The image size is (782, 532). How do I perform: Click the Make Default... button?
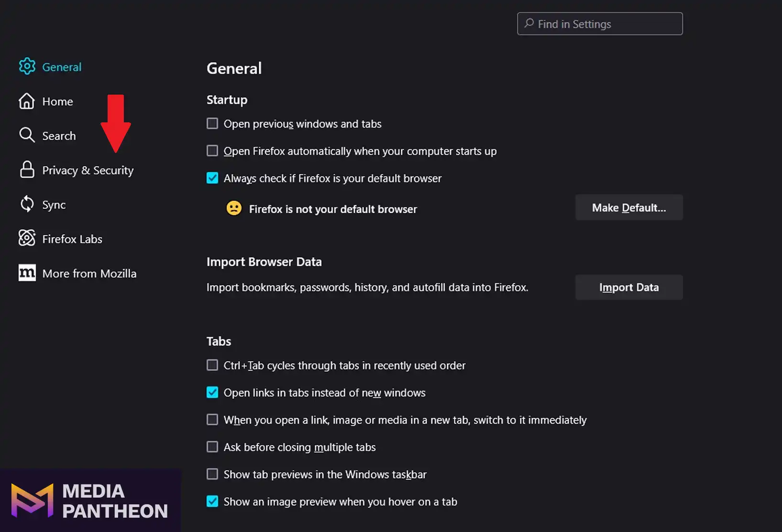(x=629, y=207)
